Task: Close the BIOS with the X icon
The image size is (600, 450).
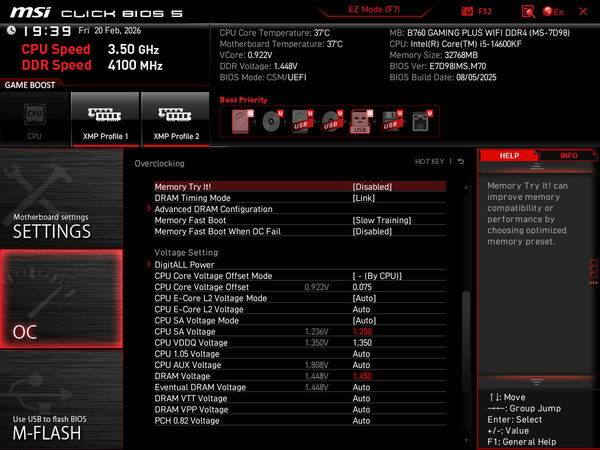Action: tap(583, 11)
